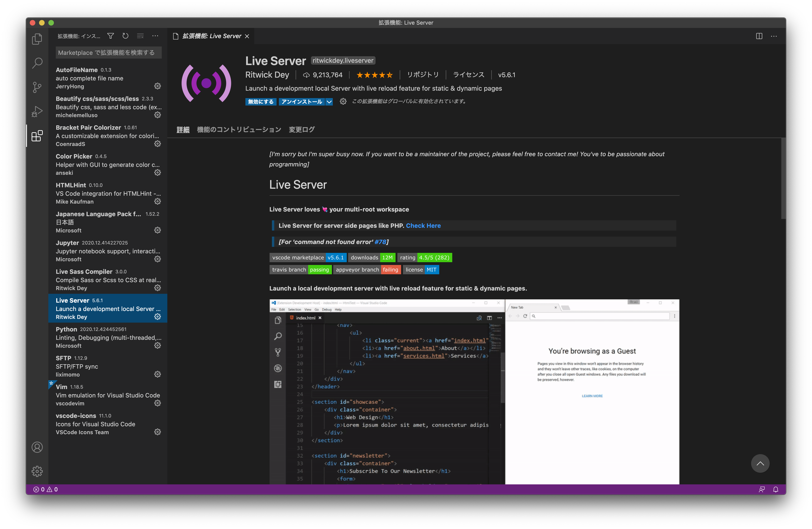
Task: Open extensions view more actions menu
Action: tap(155, 36)
